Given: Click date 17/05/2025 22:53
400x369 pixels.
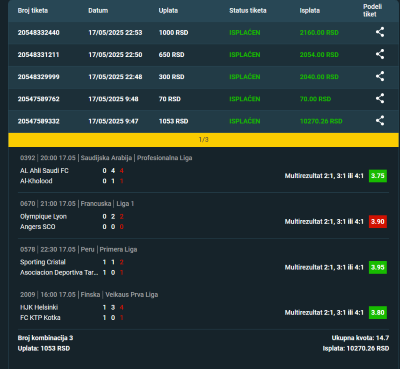Looking at the screenshot, I should (x=115, y=33).
